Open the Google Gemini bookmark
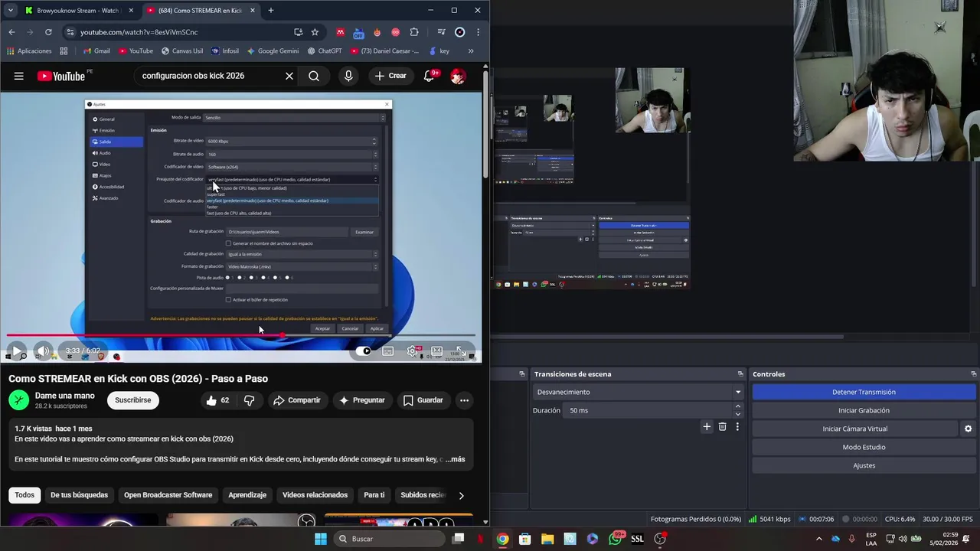 pyautogui.click(x=273, y=51)
